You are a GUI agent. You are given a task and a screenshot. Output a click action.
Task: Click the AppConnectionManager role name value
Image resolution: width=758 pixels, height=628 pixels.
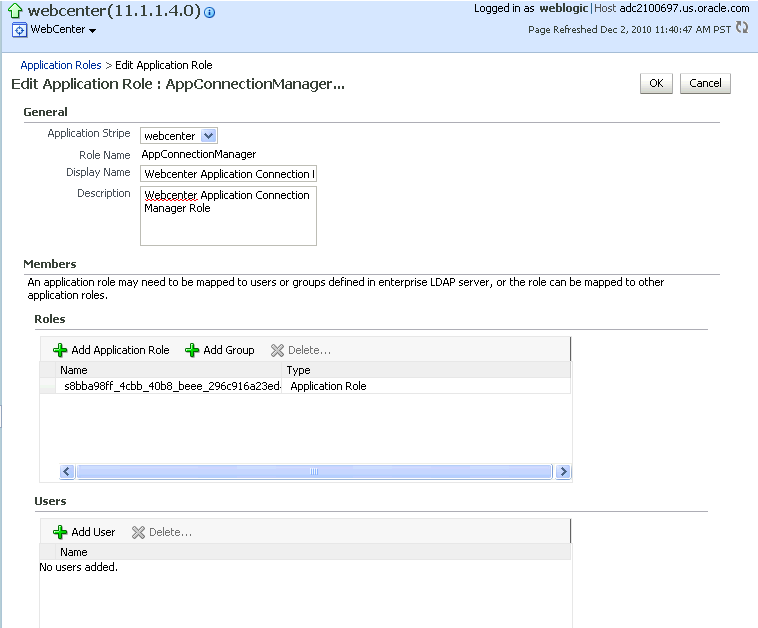pyautogui.click(x=199, y=154)
